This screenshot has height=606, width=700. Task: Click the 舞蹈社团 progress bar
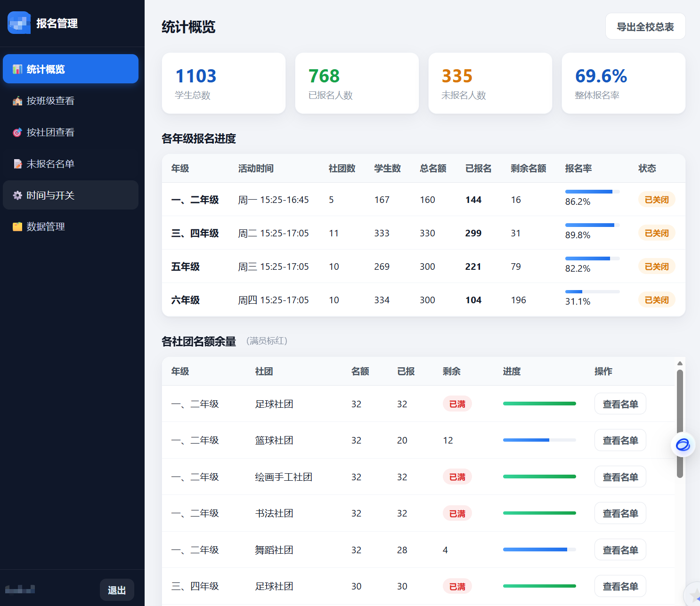click(x=539, y=549)
